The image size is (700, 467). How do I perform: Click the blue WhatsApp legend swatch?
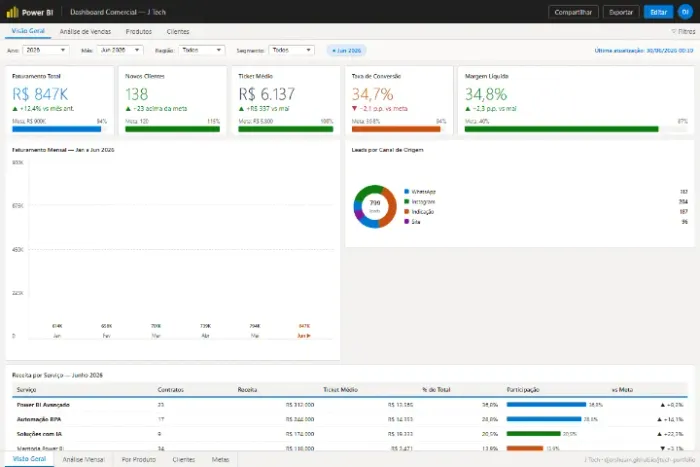407,192
